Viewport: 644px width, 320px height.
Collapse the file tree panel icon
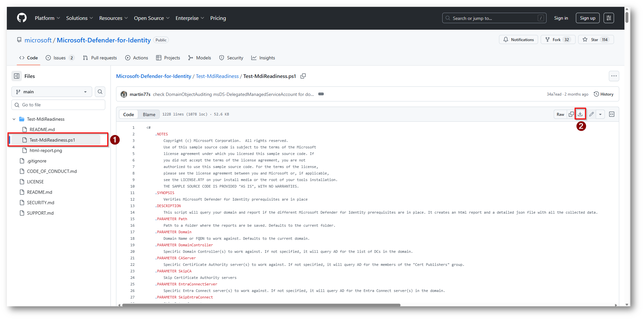pos(17,76)
